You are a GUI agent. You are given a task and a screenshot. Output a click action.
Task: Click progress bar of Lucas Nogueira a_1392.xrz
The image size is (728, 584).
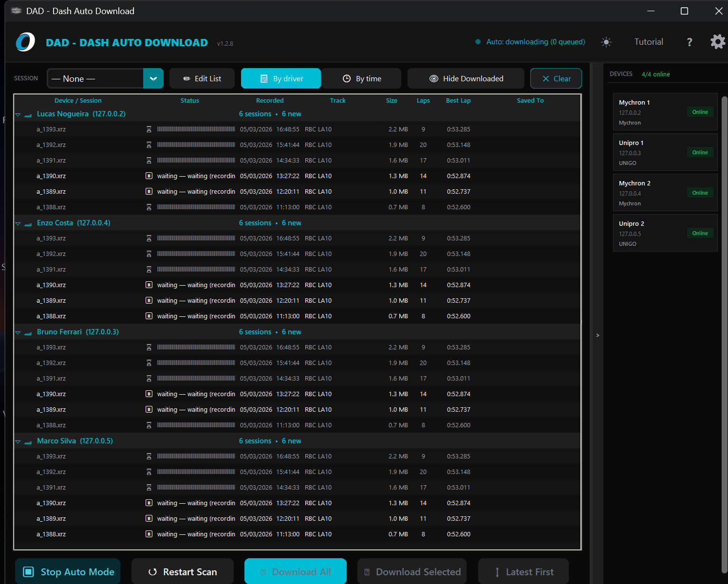click(196, 145)
